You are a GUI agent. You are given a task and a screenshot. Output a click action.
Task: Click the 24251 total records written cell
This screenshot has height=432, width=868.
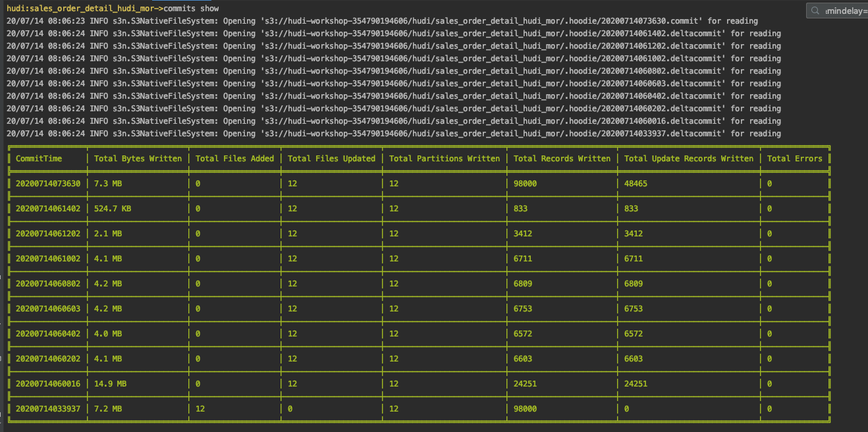pyautogui.click(x=525, y=384)
